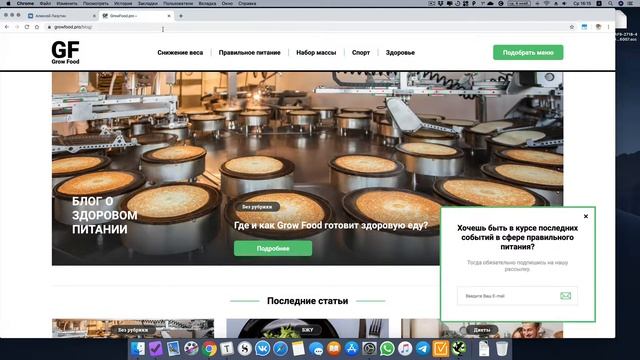Open purple checkmark OmniFocus in dock
Screen dimensions: 640x360
(156, 349)
